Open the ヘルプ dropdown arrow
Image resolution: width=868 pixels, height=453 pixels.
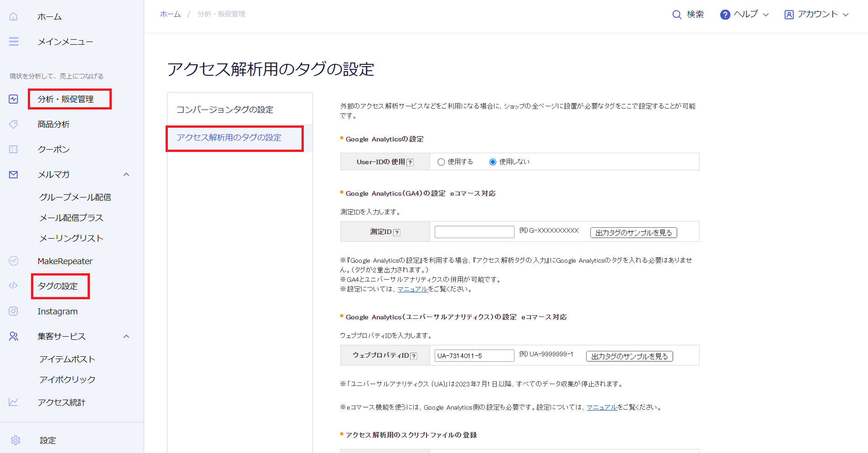(766, 15)
